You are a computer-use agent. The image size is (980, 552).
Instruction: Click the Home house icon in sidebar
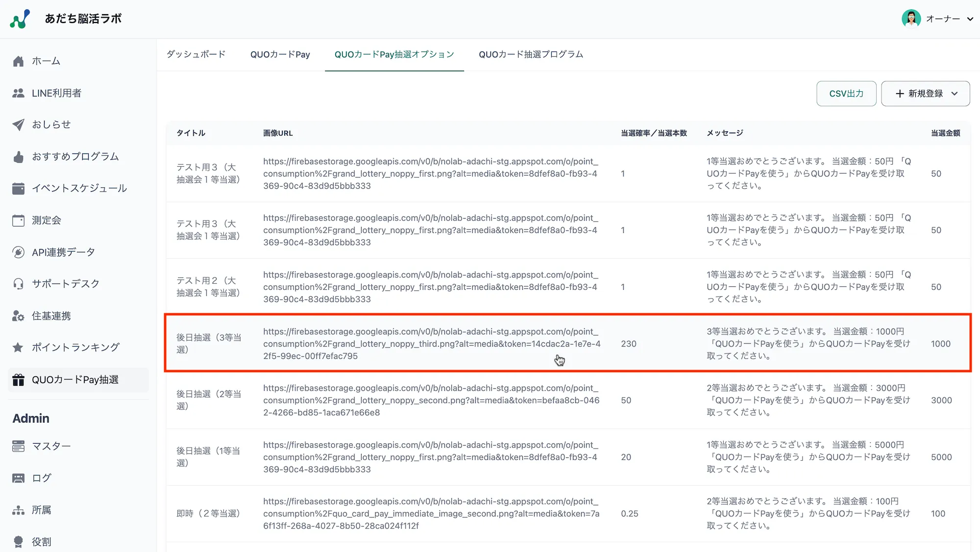tap(19, 61)
